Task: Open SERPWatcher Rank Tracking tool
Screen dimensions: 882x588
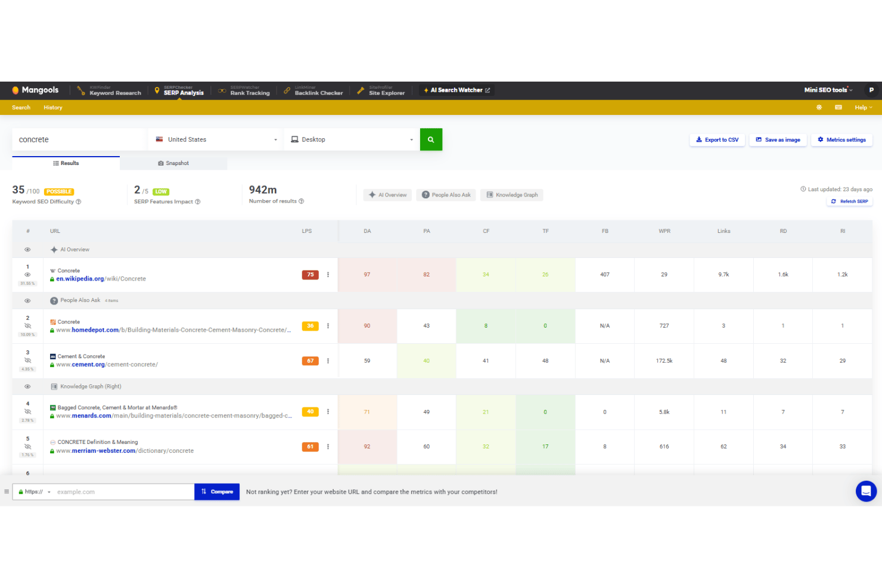Action: tap(244, 91)
